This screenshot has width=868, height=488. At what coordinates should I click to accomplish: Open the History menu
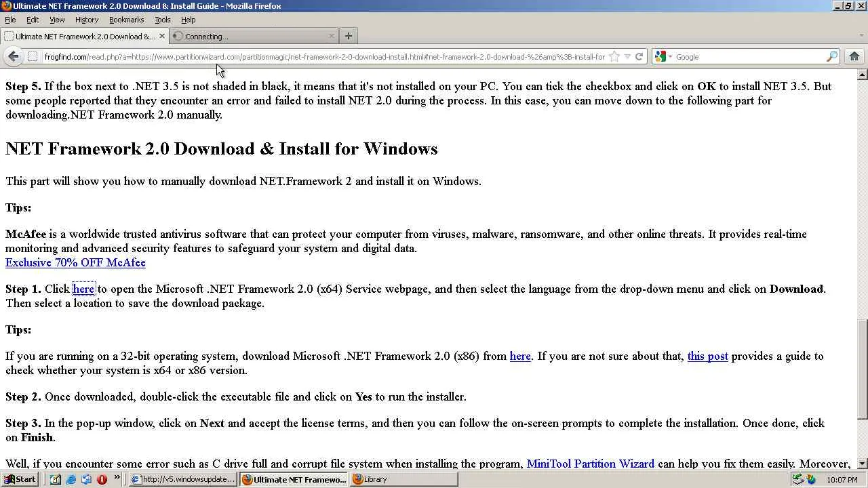click(x=87, y=20)
